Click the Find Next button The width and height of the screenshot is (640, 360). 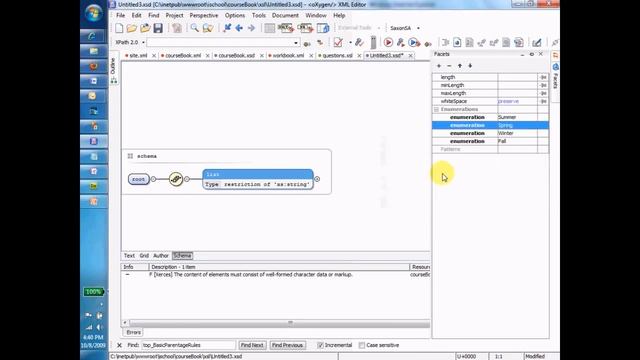click(252, 345)
